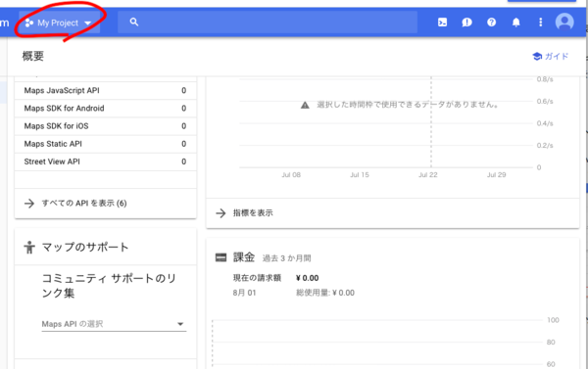Screen dimensions: 588x369
Task: Click the Jul 29 axis label
Action: tap(496, 175)
